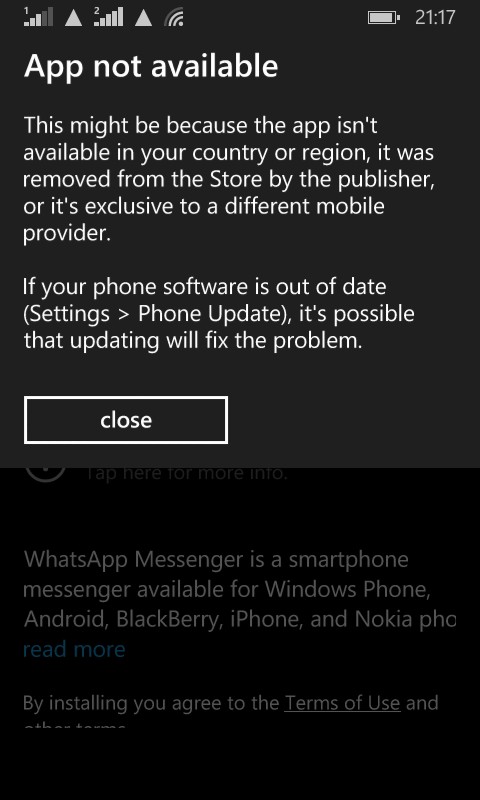Tap the 'Settings > Phone Update' paragraph
This screenshot has width=480, height=800.
click(219, 314)
